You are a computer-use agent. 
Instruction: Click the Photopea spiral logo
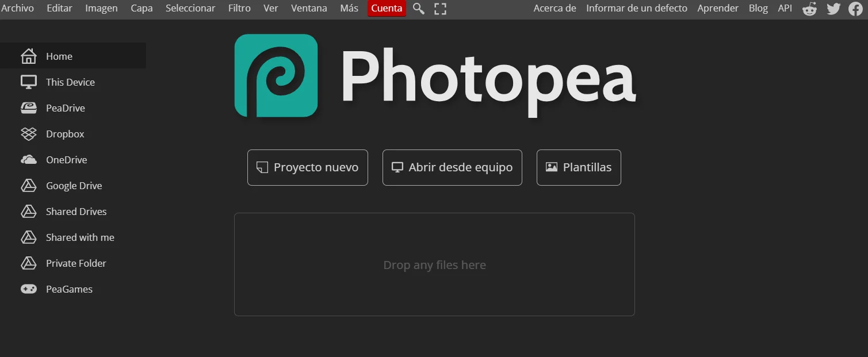click(276, 75)
